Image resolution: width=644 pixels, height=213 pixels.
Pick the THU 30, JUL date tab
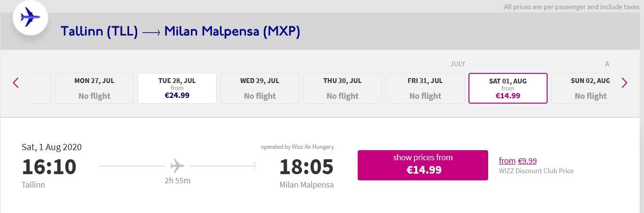342,88
